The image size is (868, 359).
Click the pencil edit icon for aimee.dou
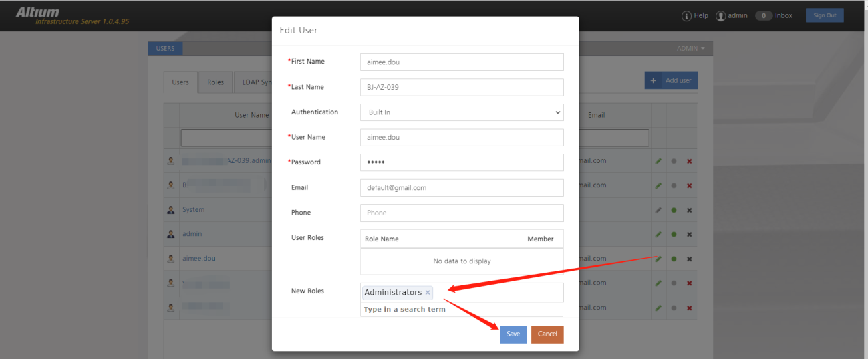(x=658, y=259)
